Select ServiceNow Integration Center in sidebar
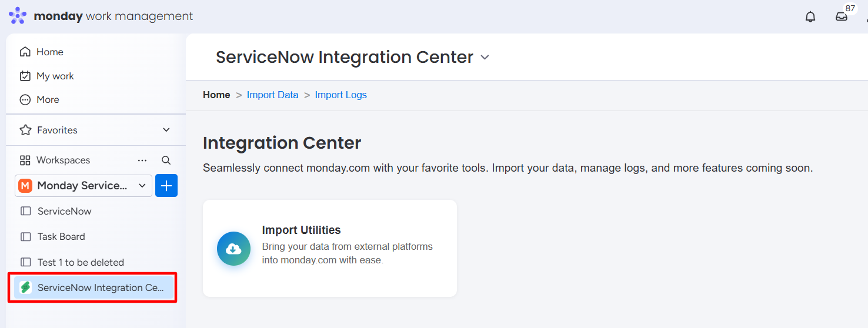868x328 pixels. tap(95, 287)
